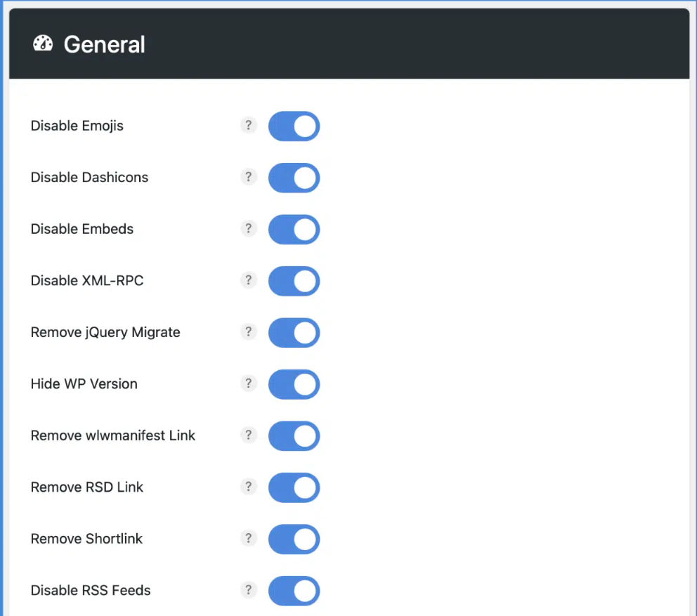Viewport: 697px width, 616px height.
Task: Open the Disable XML-RPC help tooltip
Action: tap(249, 280)
